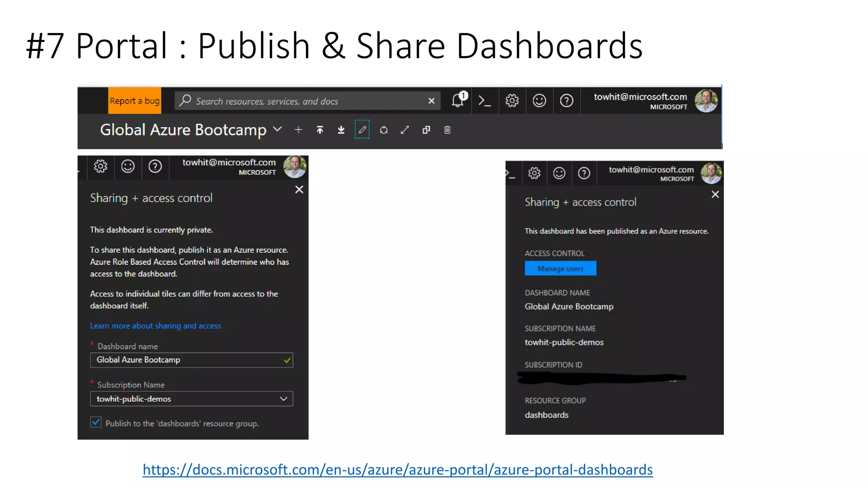The height and width of the screenshot is (488, 868).
Task: Open settings gear in top portal bar
Action: pyautogui.click(x=512, y=101)
